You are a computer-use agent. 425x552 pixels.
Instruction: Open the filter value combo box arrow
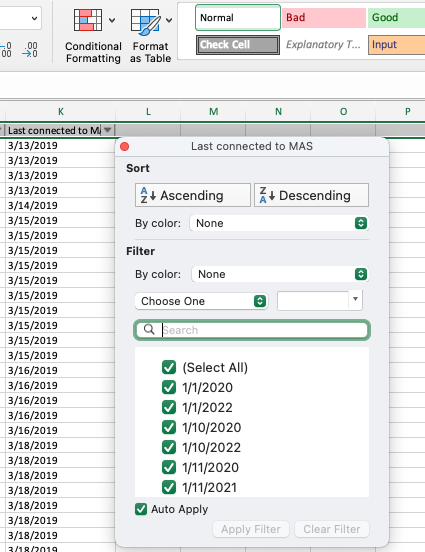(x=355, y=299)
